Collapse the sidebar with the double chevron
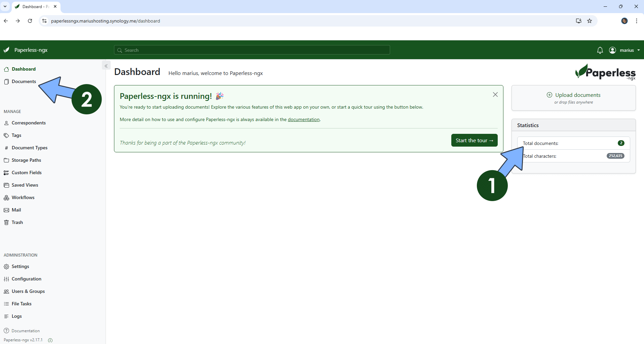The image size is (644, 344). pos(106,66)
